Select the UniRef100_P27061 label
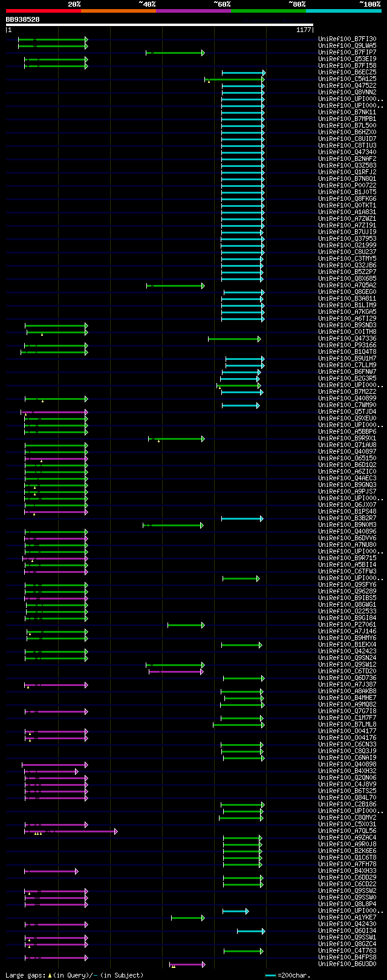The image size is (387, 980). [x=347, y=625]
